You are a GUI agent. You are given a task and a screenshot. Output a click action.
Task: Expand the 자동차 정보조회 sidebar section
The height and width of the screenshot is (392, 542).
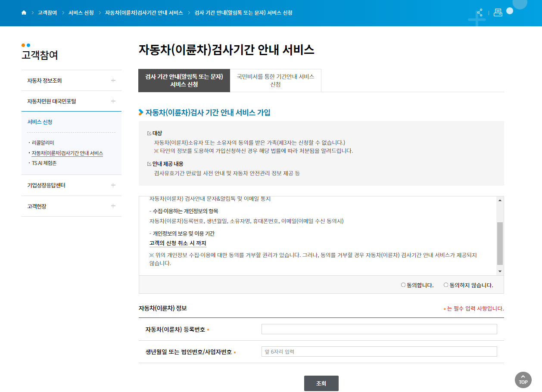click(x=113, y=80)
